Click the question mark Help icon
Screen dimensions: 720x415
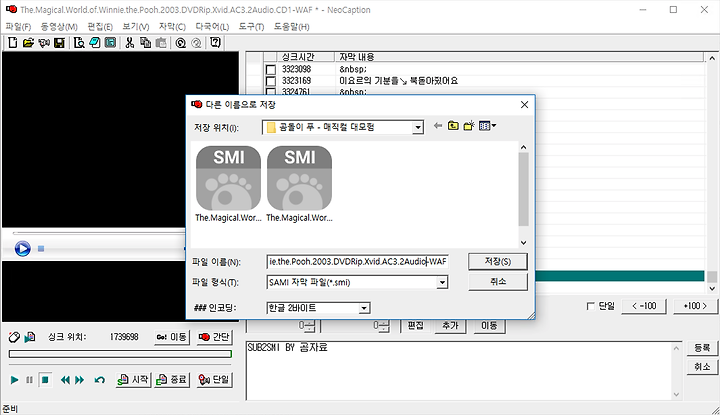pos(215,43)
